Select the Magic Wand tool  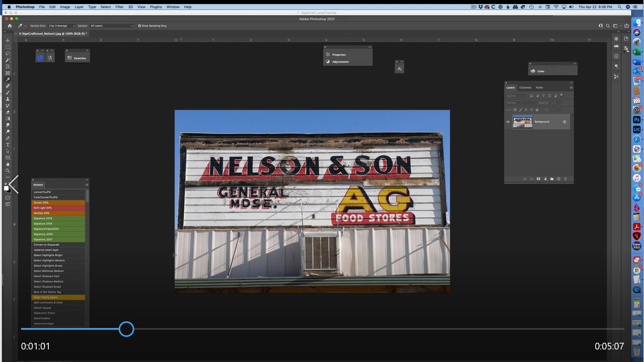pos(7,60)
